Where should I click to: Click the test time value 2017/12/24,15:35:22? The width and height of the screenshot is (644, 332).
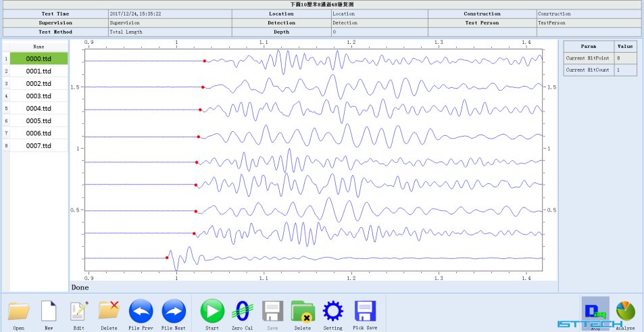tap(170, 14)
